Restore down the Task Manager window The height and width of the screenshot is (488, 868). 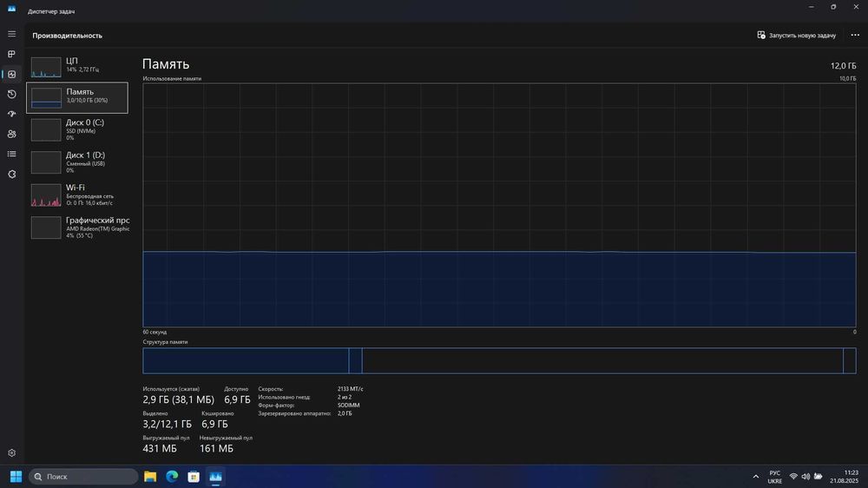point(833,7)
